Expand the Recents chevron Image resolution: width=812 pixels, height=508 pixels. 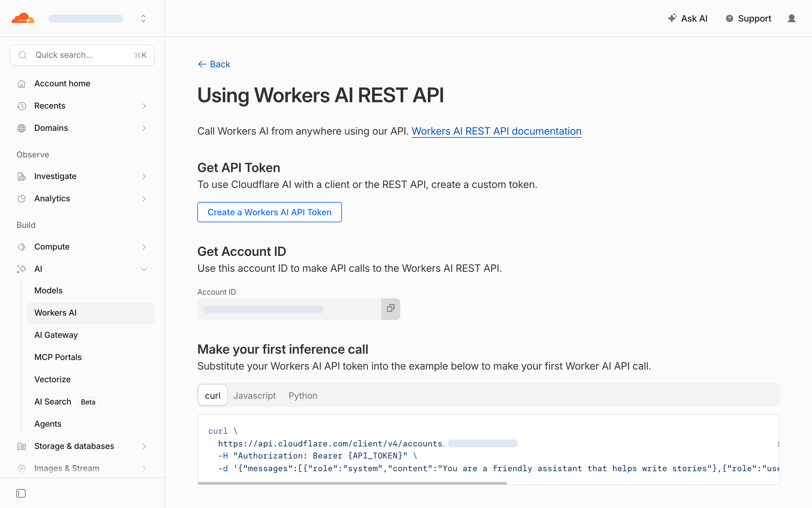[x=144, y=106]
